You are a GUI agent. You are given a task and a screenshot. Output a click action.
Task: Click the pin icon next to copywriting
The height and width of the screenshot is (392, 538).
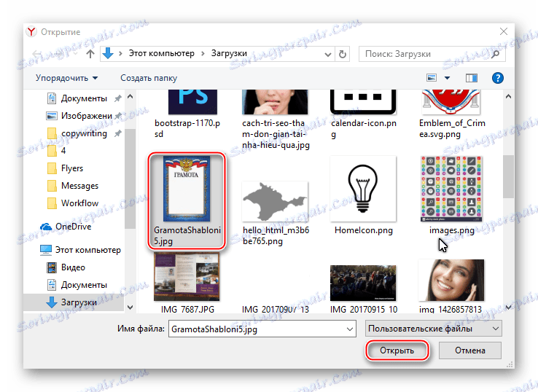coord(117,133)
